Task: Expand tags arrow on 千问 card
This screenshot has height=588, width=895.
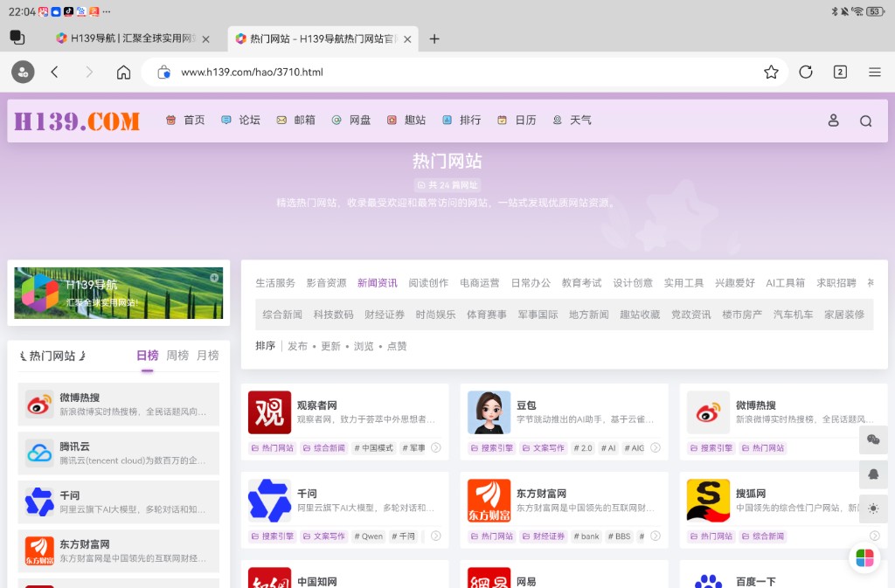Action: pos(436,536)
